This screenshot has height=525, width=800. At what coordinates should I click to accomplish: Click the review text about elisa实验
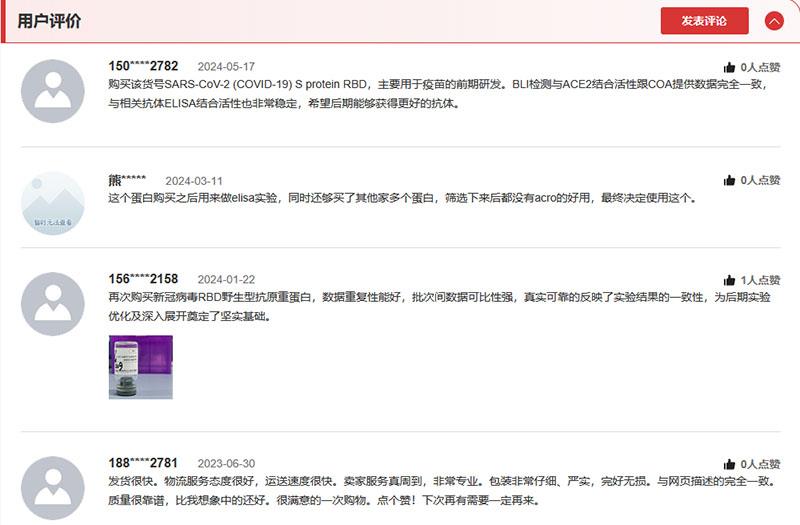click(400, 198)
